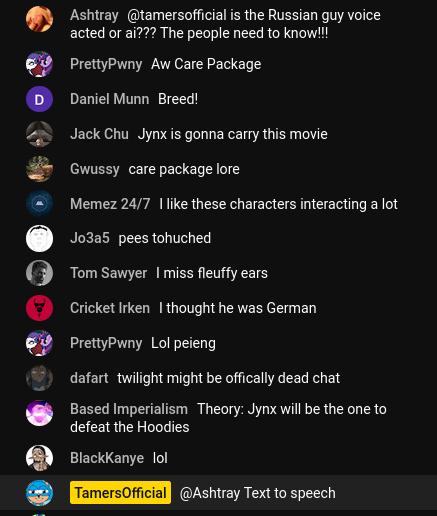The width and height of the screenshot is (437, 516).
Task: Click Cricket Irken's red avatar
Action: (x=39, y=308)
